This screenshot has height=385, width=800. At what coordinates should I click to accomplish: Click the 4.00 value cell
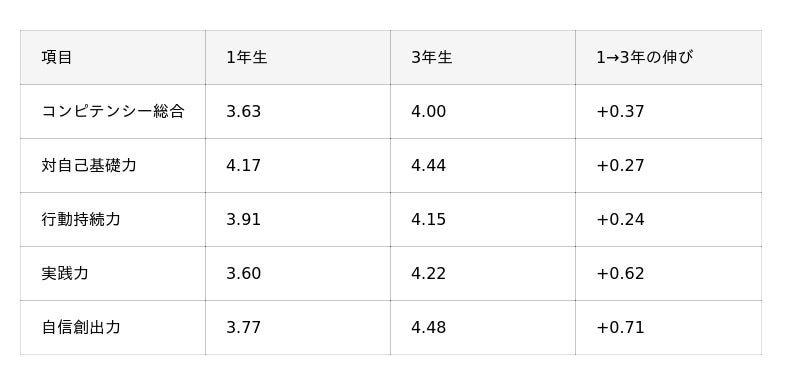pos(483,111)
